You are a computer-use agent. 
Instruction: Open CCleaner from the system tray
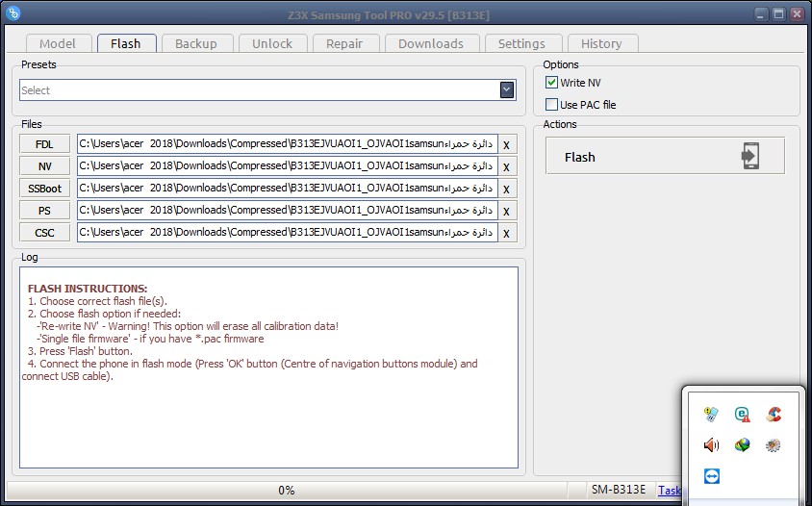click(773, 415)
